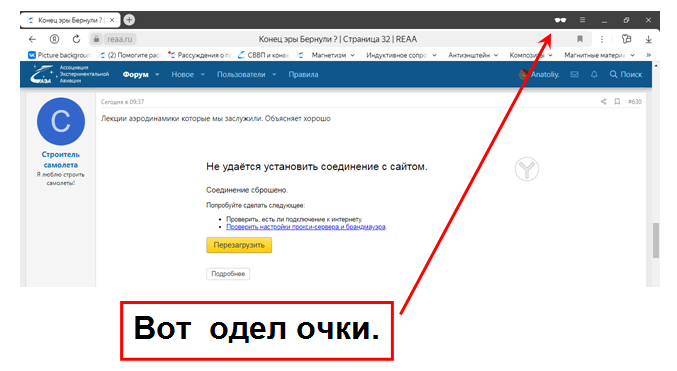The height and width of the screenshot is (371, 677).
Task: Open the 'Рассуждения о пр' bookmark
Action: [199, 55]
